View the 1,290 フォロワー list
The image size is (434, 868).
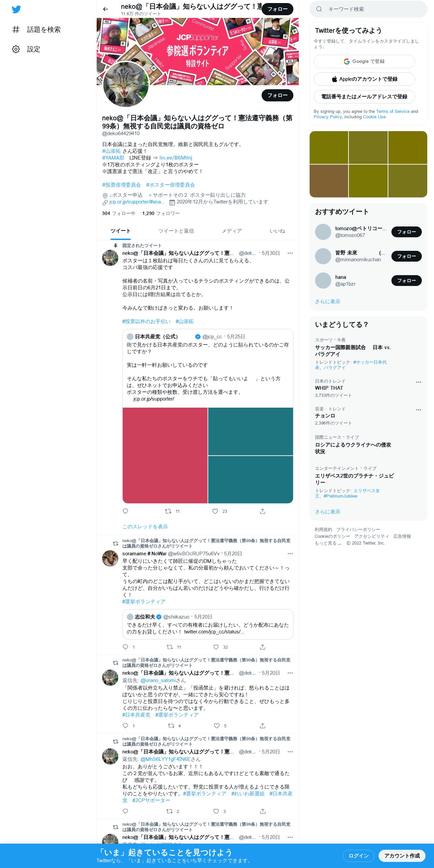(161, 213)
